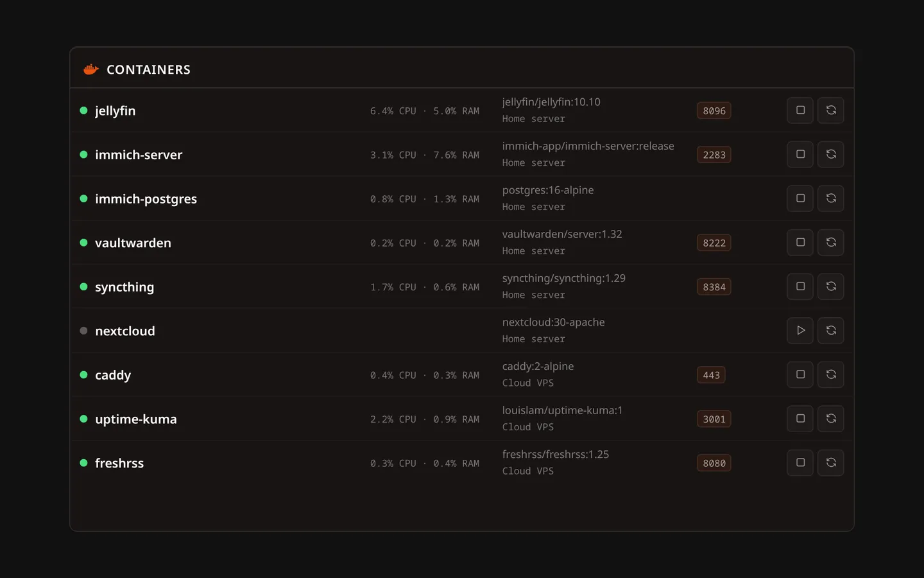Stop the immich-postgres container

click(x=800, y=198)
